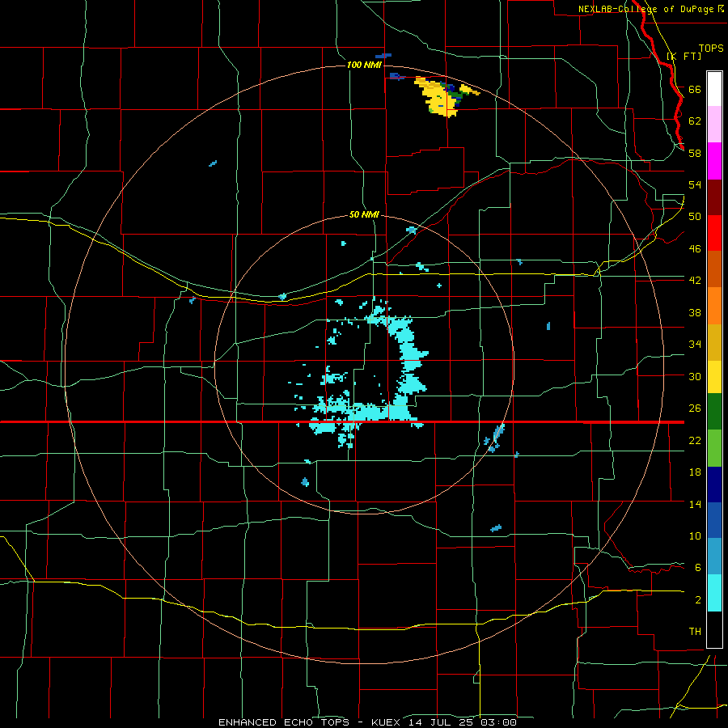Click the 'TOPS' legend title
This screenshot has width=728, height=728.
coord(711,48)
